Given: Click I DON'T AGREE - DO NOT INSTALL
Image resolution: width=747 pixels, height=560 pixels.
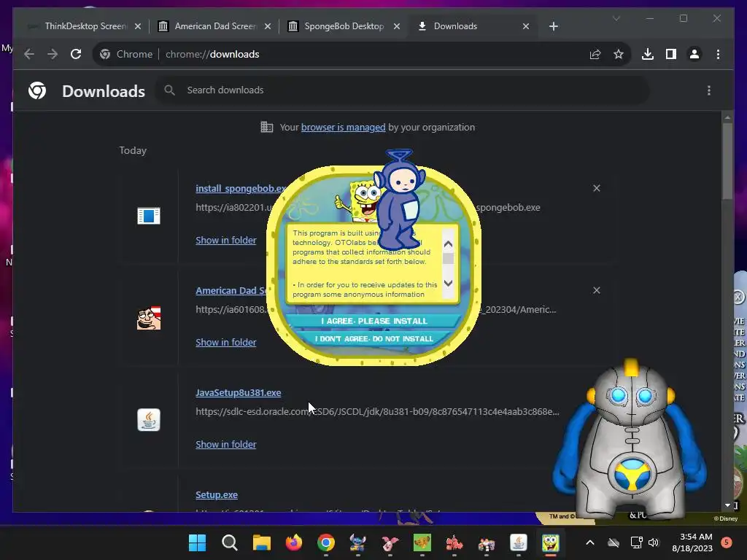Looking at the screenshot, I should coord(373,338).
